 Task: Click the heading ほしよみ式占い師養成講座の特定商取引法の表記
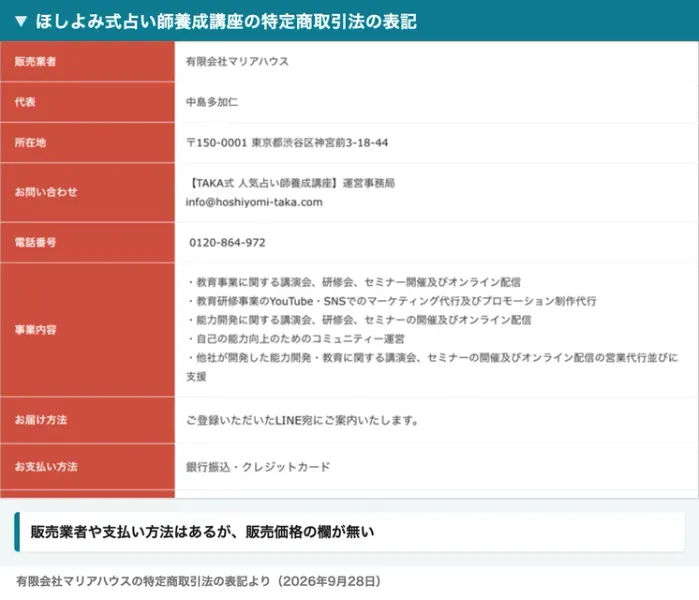click(x=226, y=21)
